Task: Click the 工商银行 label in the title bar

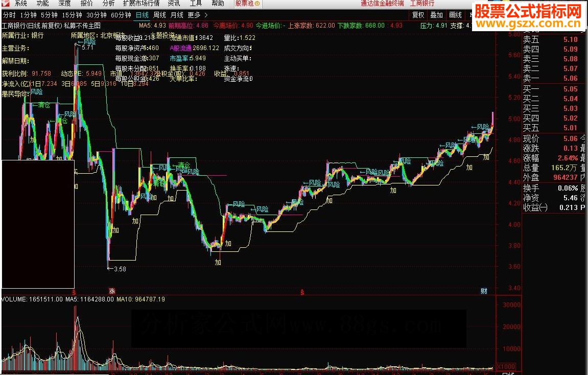Action: (x=422, y=4)
